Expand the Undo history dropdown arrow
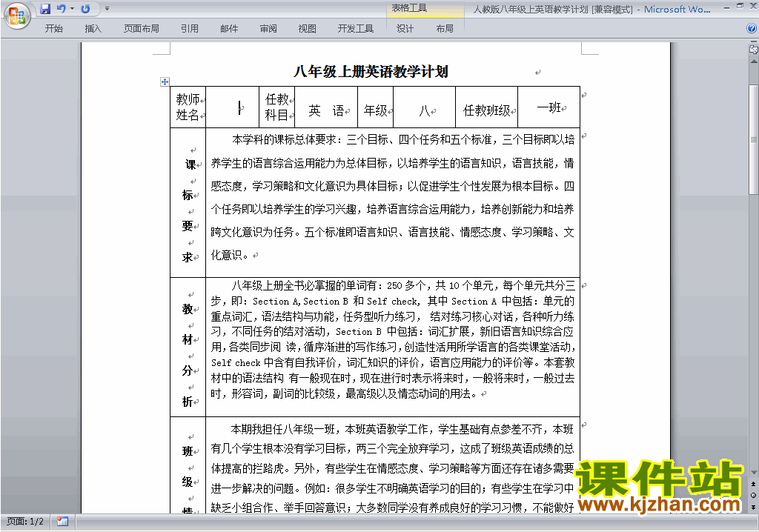Image resolution: width=759 pixels, height=532 pixels. click(x=72, y=9)
